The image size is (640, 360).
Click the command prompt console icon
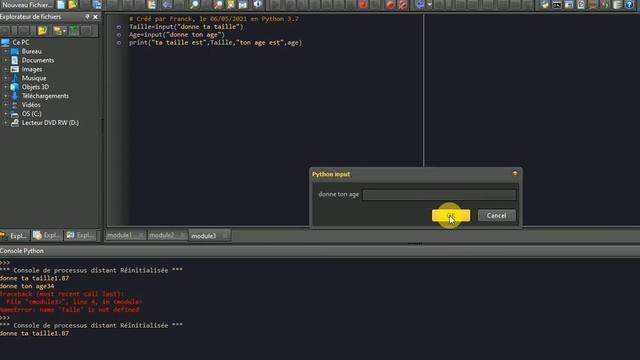pos(557,5)
